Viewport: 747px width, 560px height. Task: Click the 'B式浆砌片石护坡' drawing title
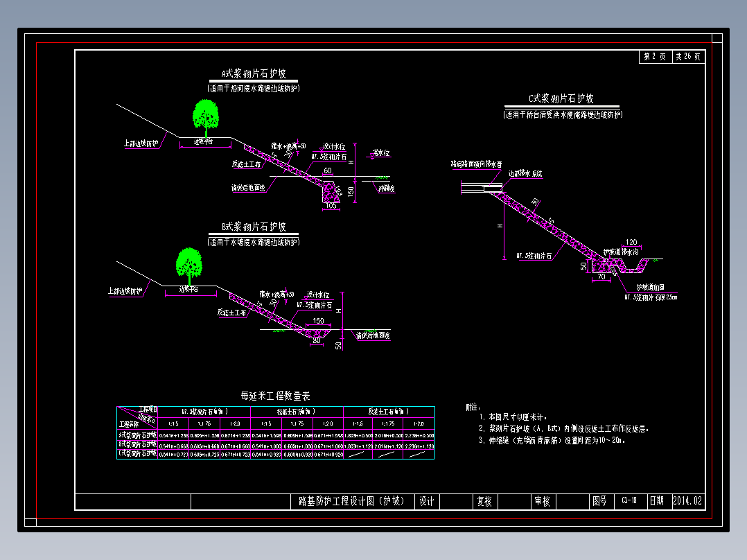(x=254, y=227)
